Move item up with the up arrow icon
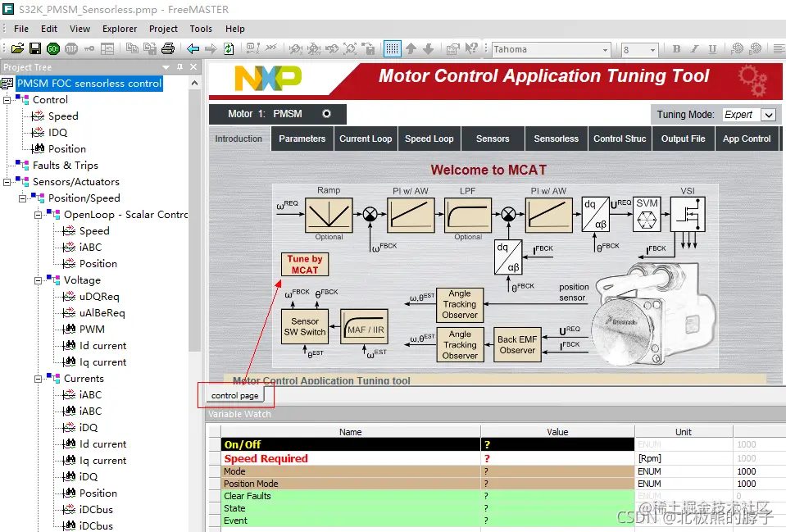This screenshot has width=786, height=532. [411, 48]
